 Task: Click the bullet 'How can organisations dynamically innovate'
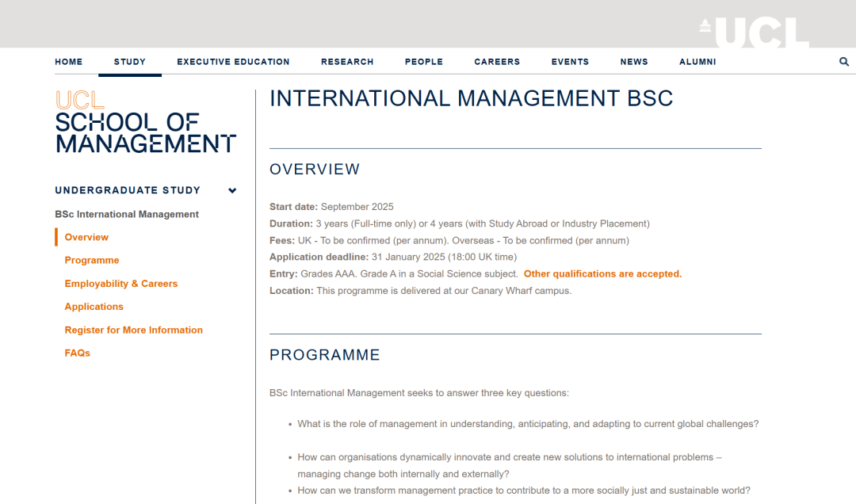point(510,465)
